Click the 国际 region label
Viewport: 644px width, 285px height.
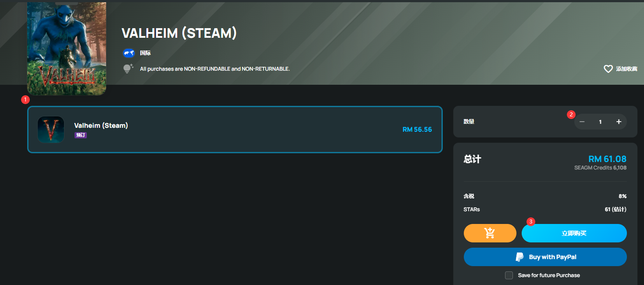tap(145, 53)
